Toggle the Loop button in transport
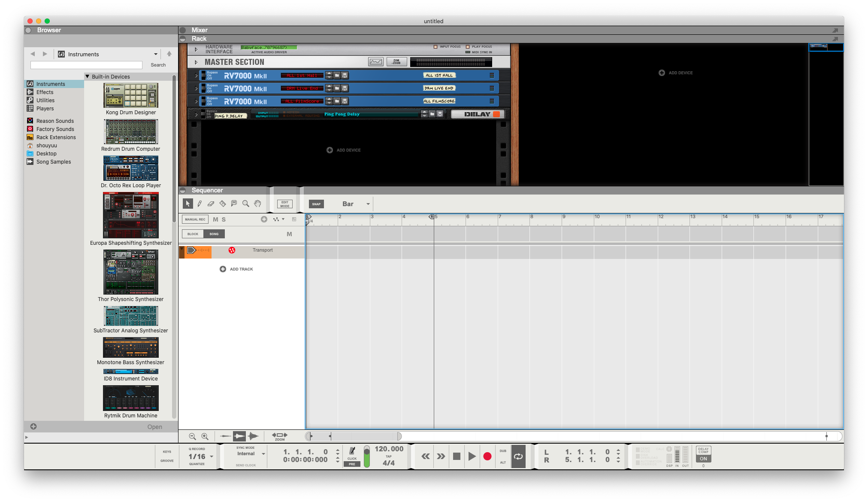The width and height of the screenshot is (868, 502). [518, 456]
